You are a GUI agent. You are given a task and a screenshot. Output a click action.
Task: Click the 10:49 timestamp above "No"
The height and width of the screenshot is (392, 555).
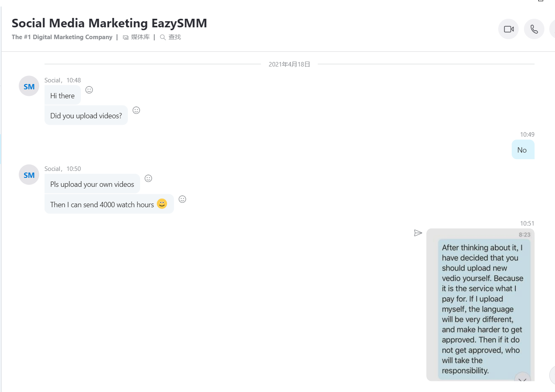527,135
